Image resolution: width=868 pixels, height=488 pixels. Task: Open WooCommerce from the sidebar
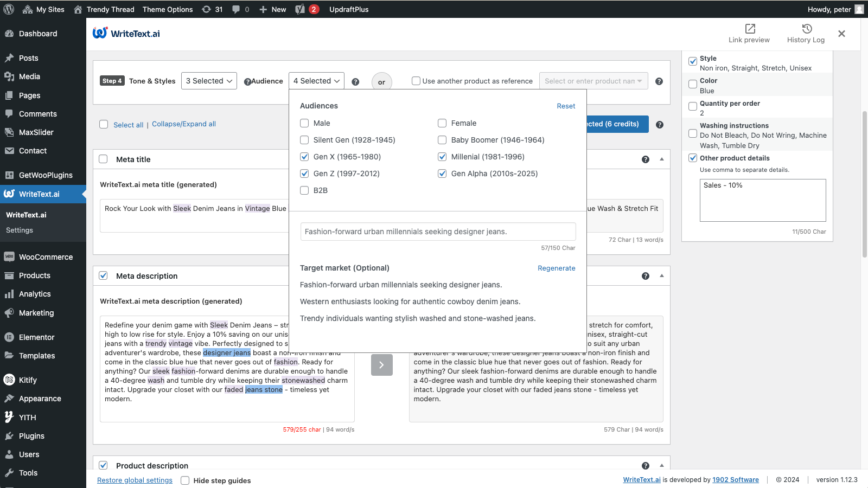tap(45, 256)
